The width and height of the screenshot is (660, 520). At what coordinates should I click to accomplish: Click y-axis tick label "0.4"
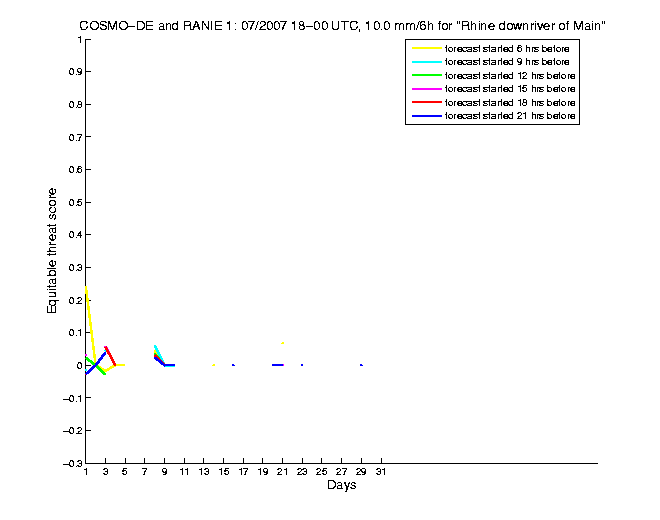(x=75, y=235)
